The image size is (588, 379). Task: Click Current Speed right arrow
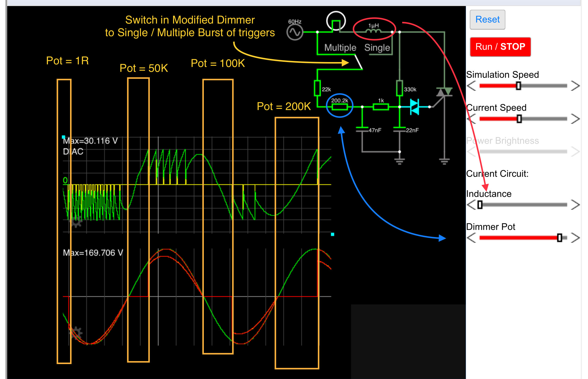tap(575, 119)
